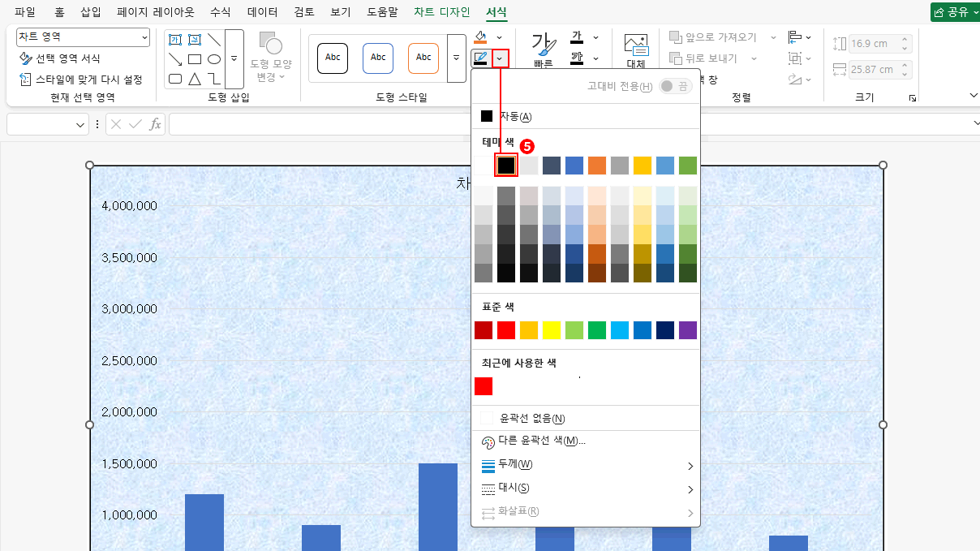Image resolution: width=980 pixels, height=551 pixels.
Task: Choose 윤곽선 없음(N) no outline
Action: tap(585, 418)
